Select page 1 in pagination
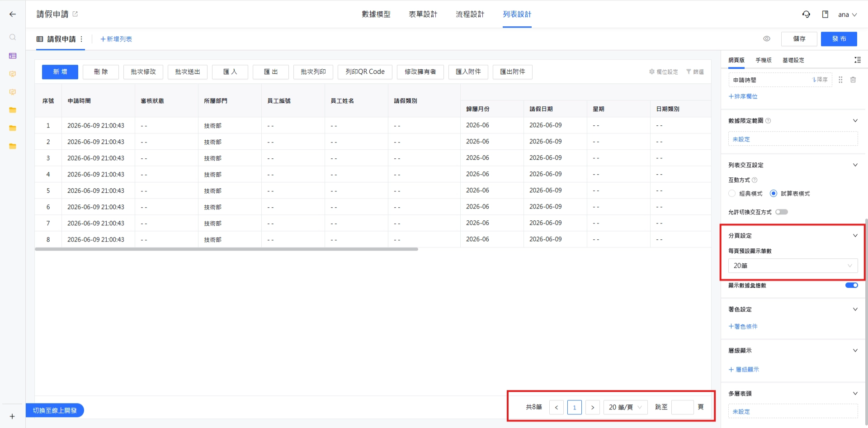The image size is (868, 428). tap(575, 407)
